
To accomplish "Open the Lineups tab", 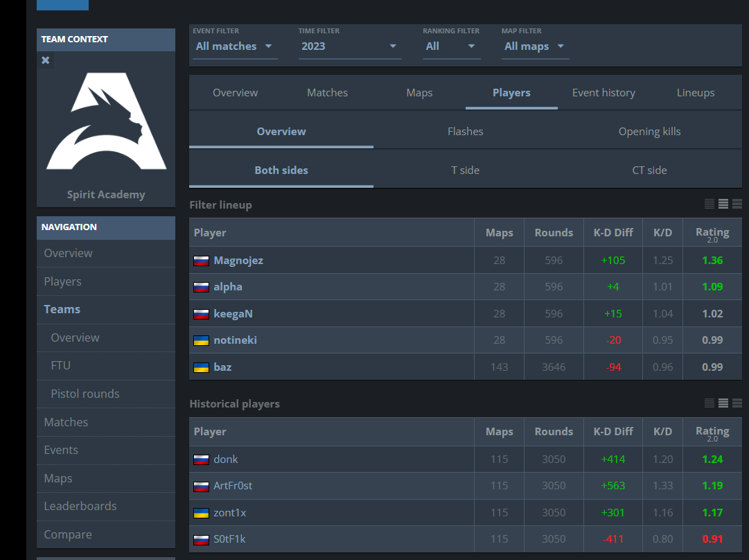I will (x=696, y=93).
